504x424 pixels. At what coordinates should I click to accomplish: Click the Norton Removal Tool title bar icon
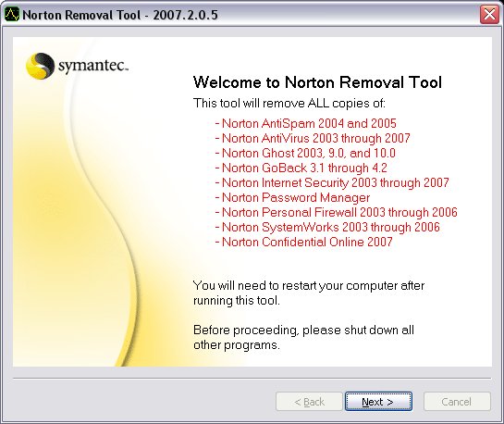point(12,15)
